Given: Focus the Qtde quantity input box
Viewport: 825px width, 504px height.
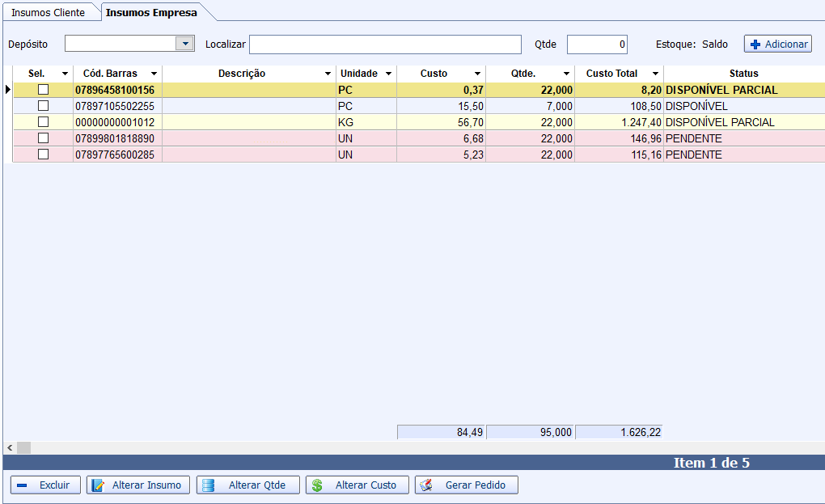Looking at the screenshot, I should [x=597, y=44].
